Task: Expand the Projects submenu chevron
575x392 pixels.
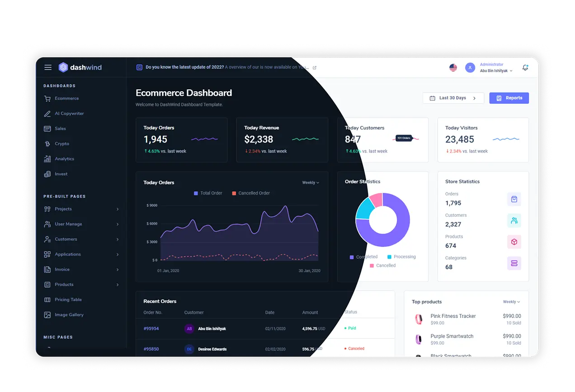Action: coord(118,209)
